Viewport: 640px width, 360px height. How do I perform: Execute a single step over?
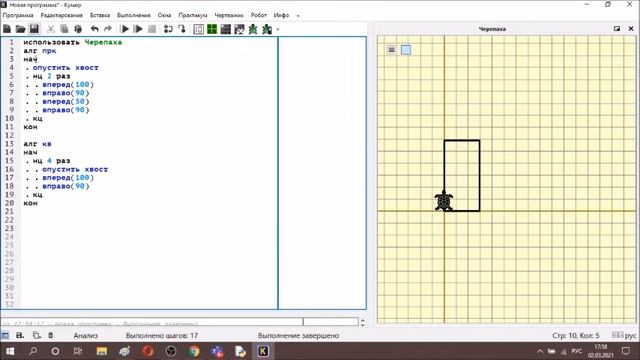[168, 29]
